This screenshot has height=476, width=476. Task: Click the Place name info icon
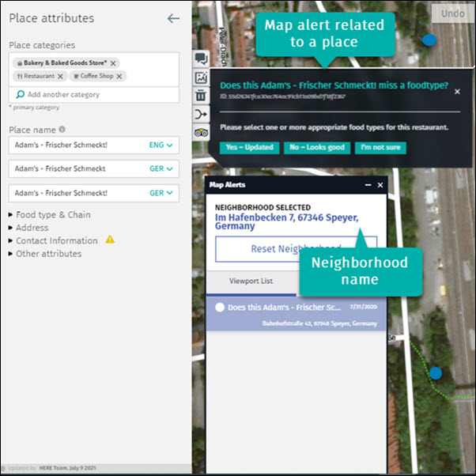point(62,130)
